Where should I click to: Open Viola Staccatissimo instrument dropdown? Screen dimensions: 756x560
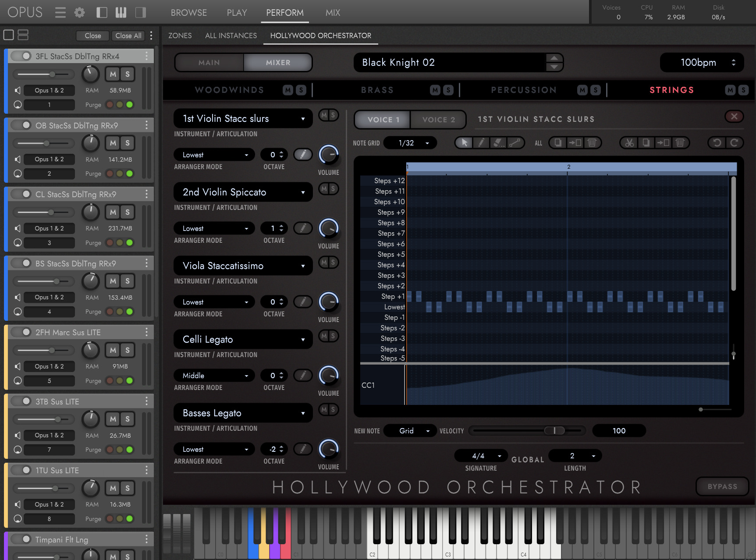[243, 266]
